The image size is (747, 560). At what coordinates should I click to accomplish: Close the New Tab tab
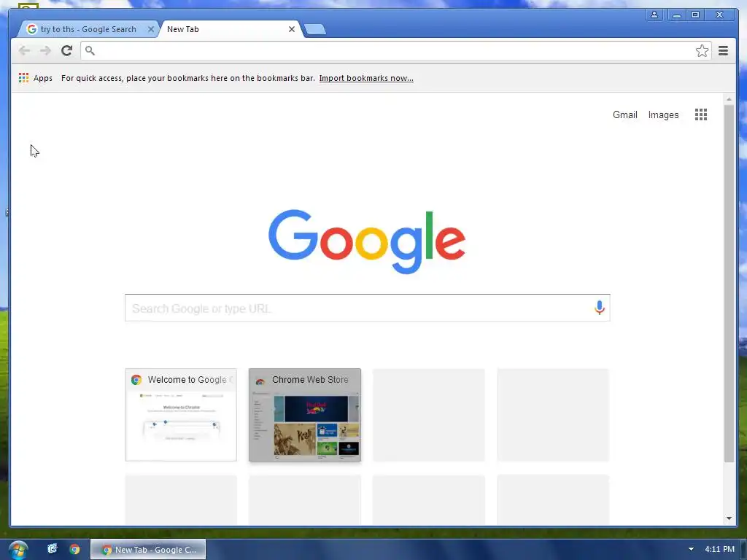(292, 29)
